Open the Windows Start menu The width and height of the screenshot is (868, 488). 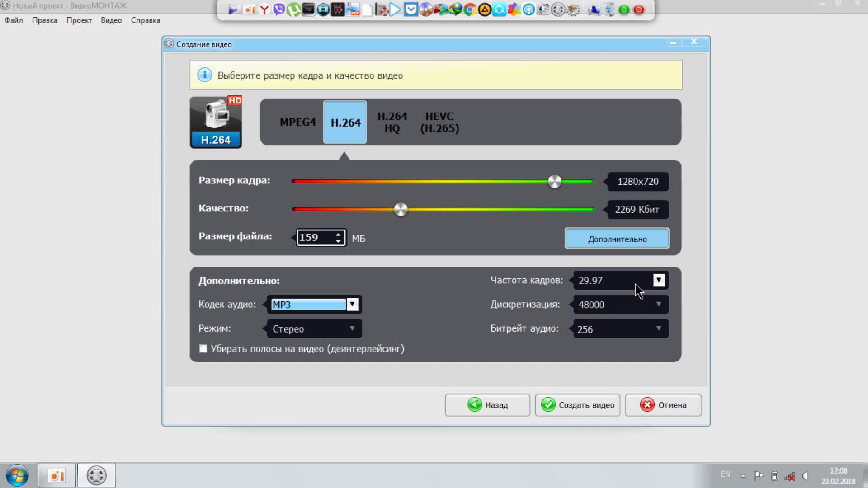tap(17, 475)
